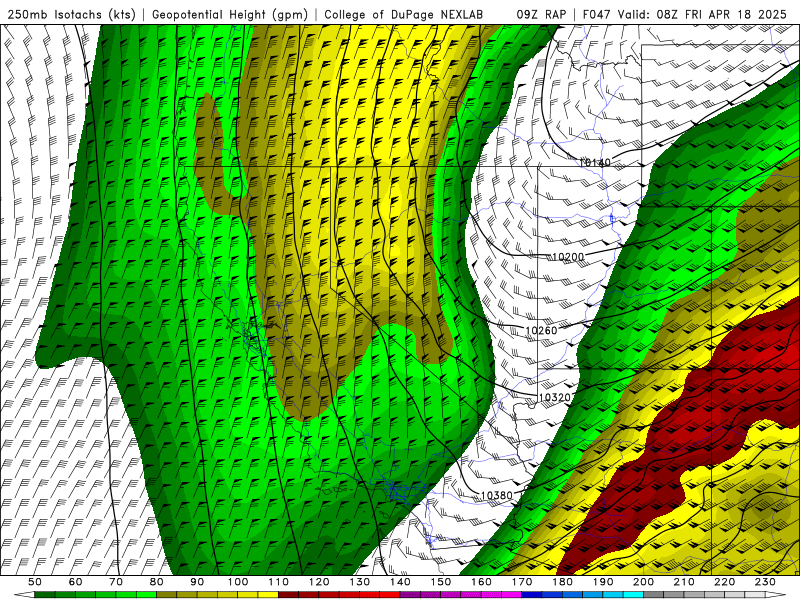The image size is (800, 600).
Task: Click the 50 value on the color scale
Action: tap(35, 582)
